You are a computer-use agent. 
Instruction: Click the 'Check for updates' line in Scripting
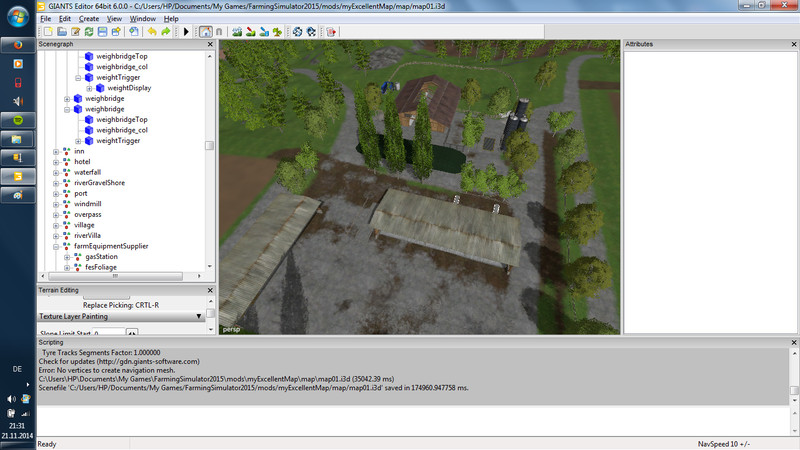pyautogui.click(x=119, y=361)
